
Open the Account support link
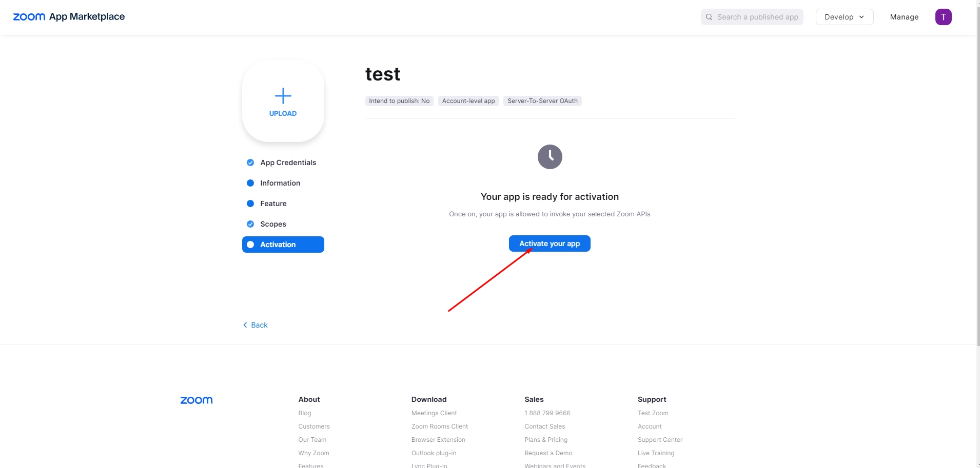click(x=650, y=426)
